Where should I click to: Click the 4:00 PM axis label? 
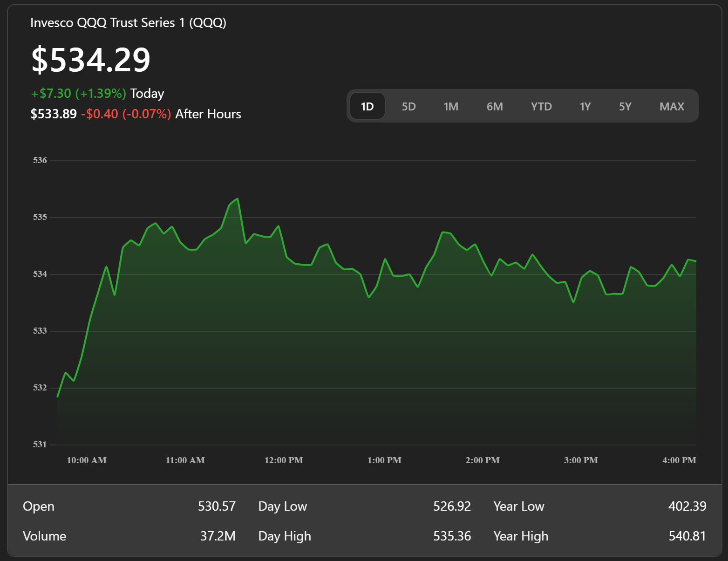[x=679, y=460]
